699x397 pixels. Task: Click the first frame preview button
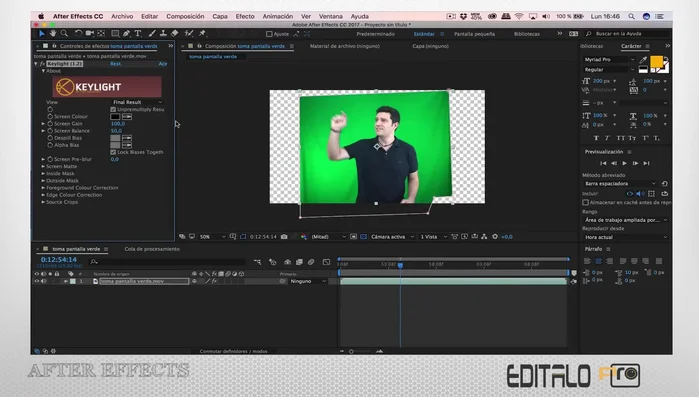coord(603,164)
